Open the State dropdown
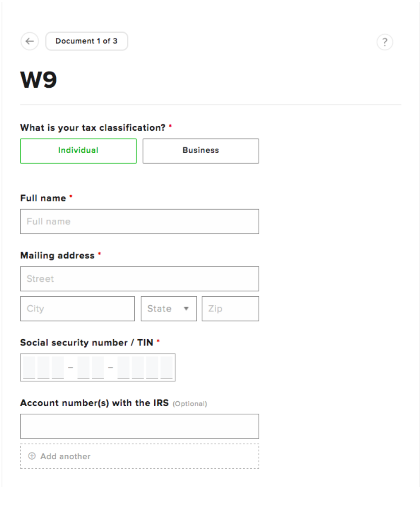The height and width of the screenshot is (512, 420). [169, 309]
